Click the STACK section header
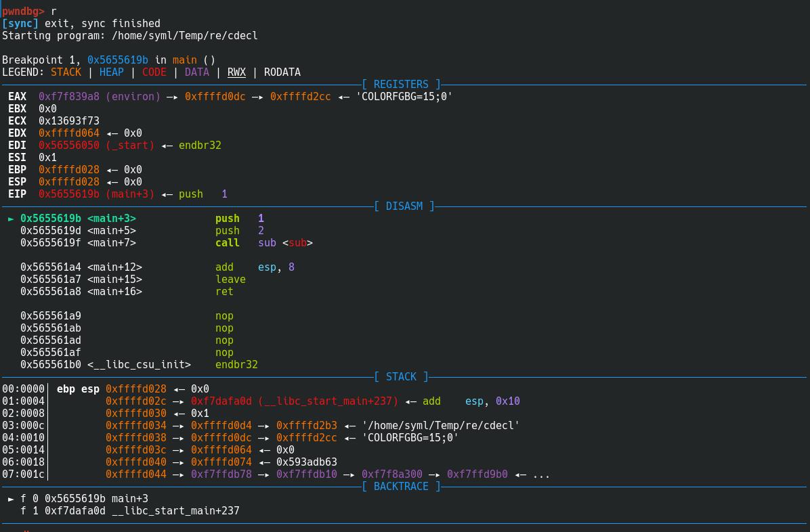Image resolution: width=810 pixels, height=532 pixels. pyautogui.click(x=401, y=377)
